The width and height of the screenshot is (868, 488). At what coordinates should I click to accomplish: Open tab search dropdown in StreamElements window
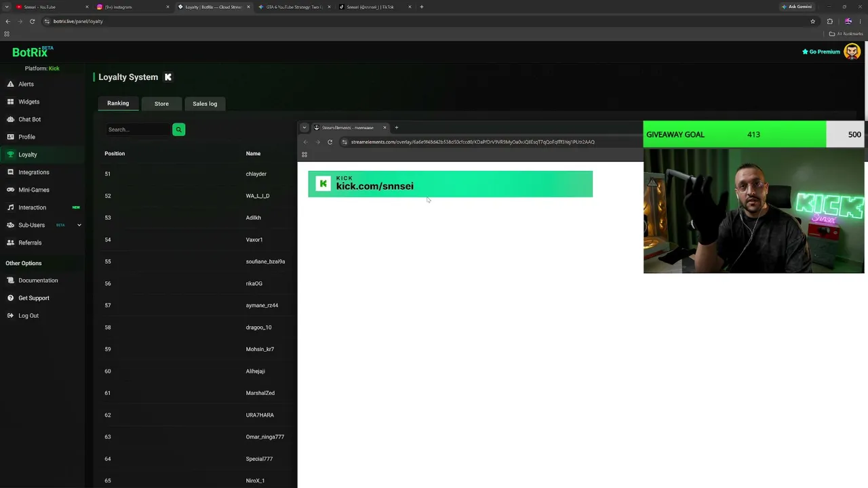coord(304,127)
